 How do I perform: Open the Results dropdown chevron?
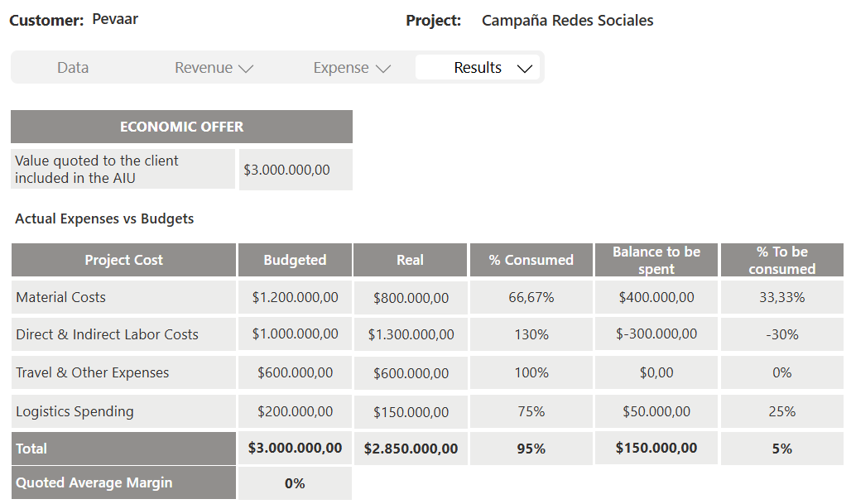tap(524, 69)
